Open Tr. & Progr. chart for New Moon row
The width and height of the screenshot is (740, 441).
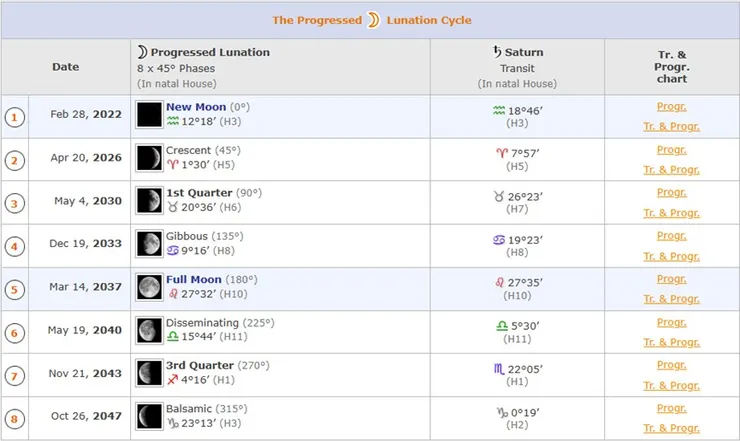point(671,126)
